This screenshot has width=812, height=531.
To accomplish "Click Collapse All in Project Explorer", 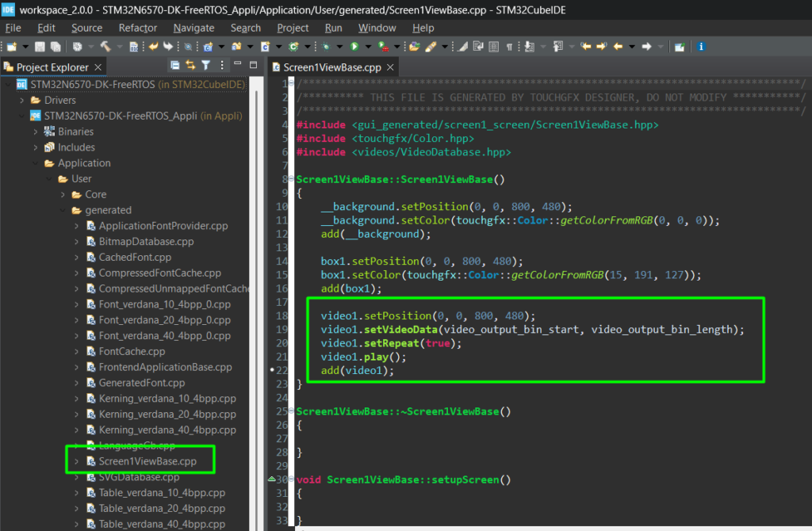I will click(175, 66).
